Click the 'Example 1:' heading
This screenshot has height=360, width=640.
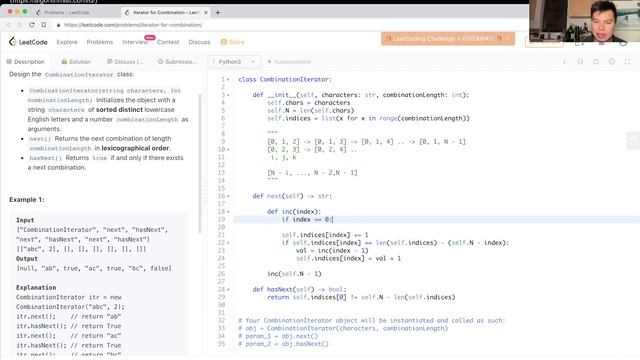pos(27,200)
